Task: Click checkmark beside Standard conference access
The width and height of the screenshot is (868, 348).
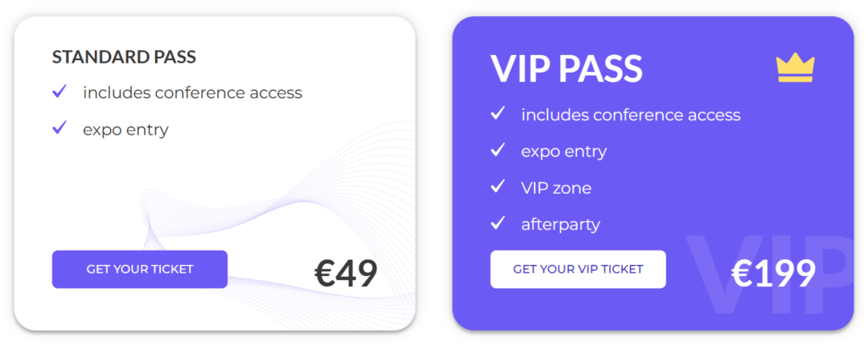Action: coord(59,91)
